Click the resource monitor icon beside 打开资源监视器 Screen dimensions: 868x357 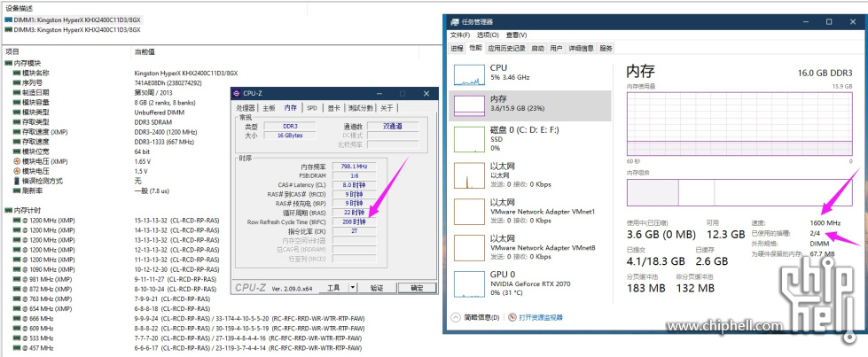[x=512, y=318]
